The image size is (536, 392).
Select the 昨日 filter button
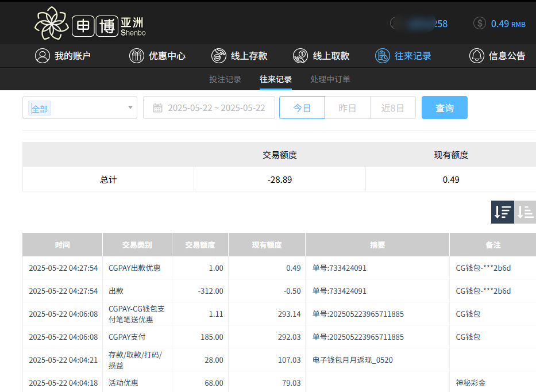(347, 107)
